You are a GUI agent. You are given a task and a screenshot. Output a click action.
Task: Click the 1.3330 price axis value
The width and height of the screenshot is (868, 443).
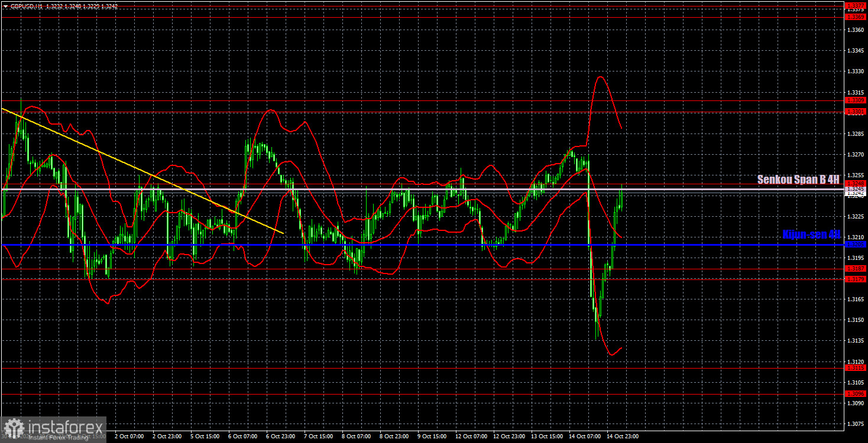coord(854,71)
